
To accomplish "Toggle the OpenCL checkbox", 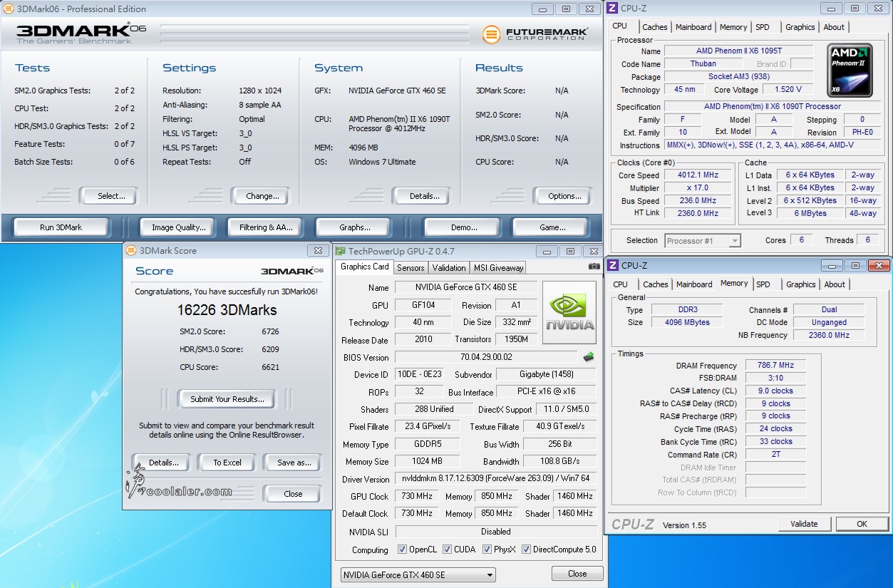I will pos(403,550).
